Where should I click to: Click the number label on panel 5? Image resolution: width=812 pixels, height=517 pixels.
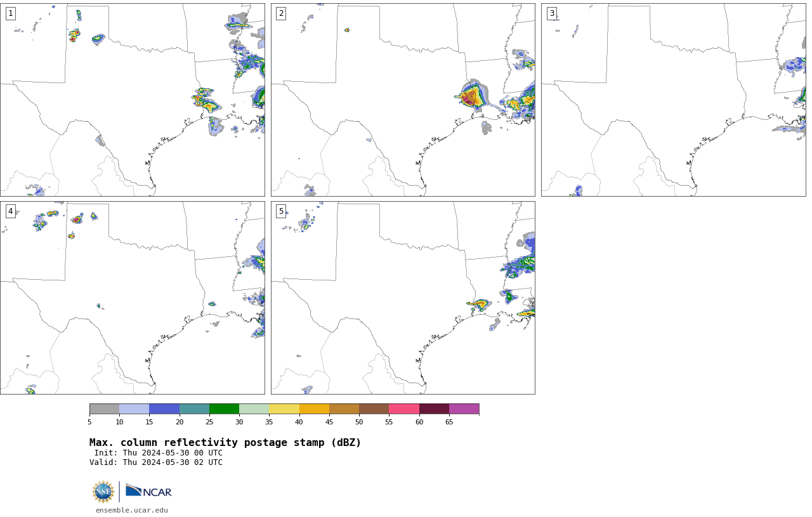click(281, 211)
